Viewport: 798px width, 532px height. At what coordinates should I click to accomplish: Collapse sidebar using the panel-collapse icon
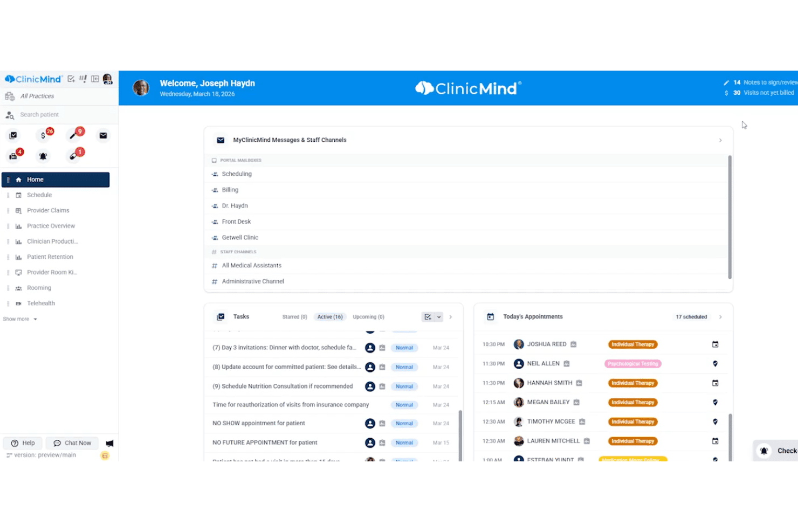point(95,79)
